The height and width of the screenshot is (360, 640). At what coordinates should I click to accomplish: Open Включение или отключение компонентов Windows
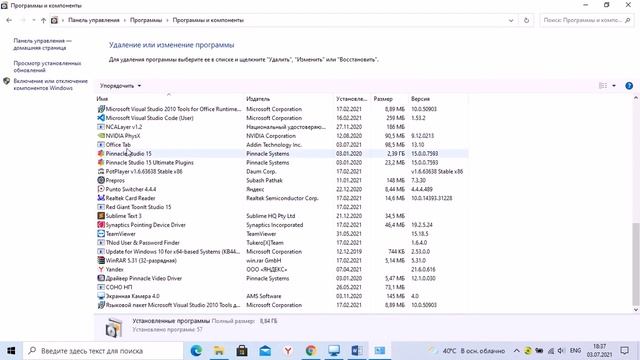click(51, 84)
